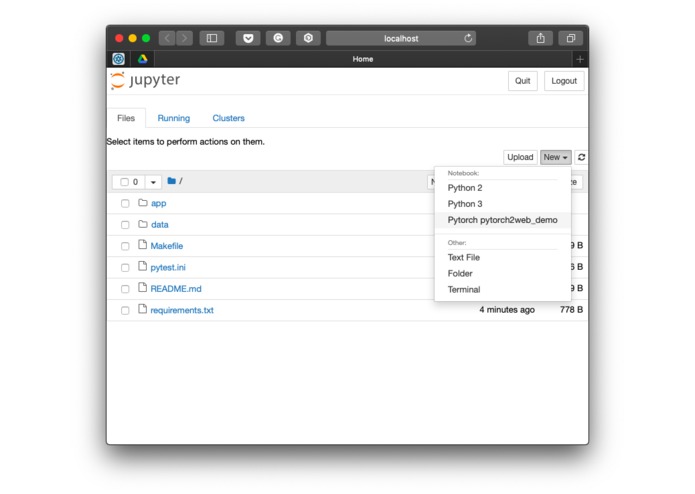This screenshot has width=695, height=494.
Task: Open a new Terminal from menu
Action: pyautogui.click(x=503, y=289)
